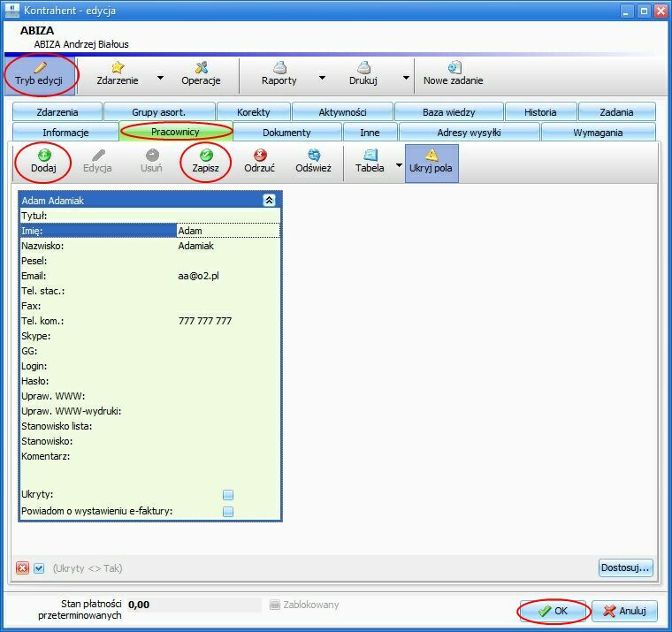Select the Skype field row
The height and width of the screenshot is (632, 672).
pyautogui.click(x=150, y=336)
